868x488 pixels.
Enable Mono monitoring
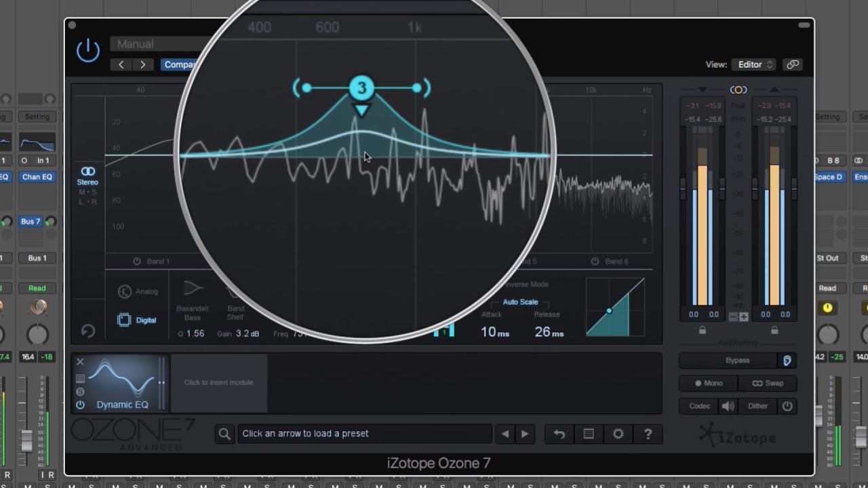709,383
